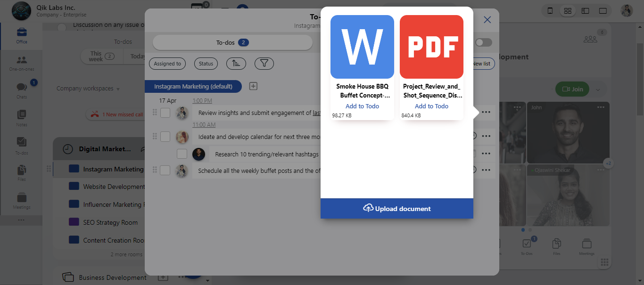Click the sort order icon
The width and height of the screenshot is (644, 285).
click(236, 64)
